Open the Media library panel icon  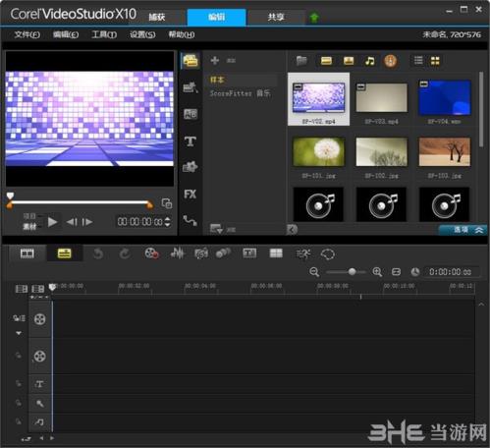click(x=191, y=61)
